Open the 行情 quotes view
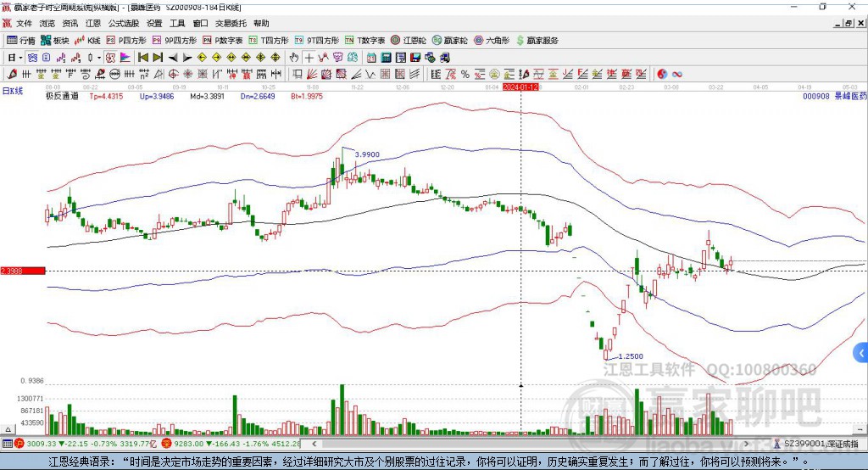 [20, 41]
